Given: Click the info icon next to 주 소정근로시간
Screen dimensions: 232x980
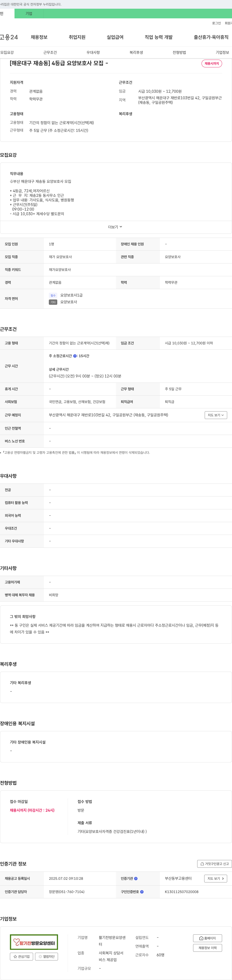Looking at the screenshot, I should tap(75, 356).
